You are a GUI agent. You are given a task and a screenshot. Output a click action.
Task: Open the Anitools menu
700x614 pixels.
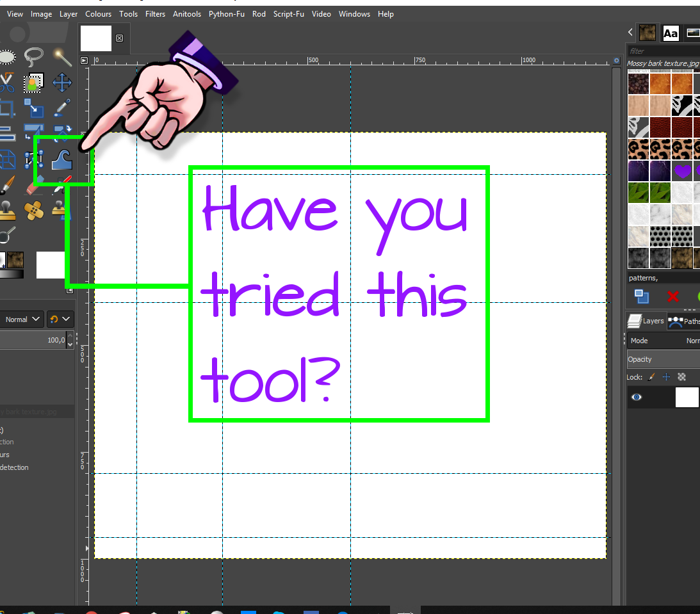pyautogui.click(x=186, y=14)
